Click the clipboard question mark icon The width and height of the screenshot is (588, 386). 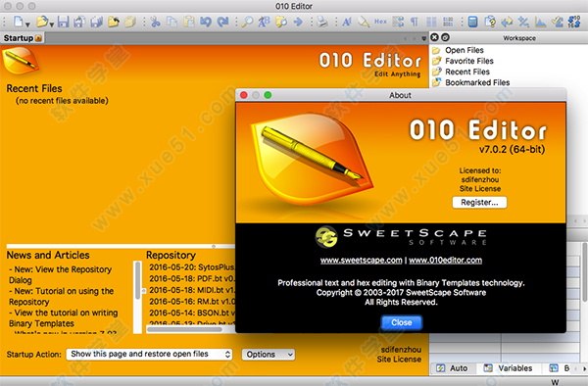(490, 22)
